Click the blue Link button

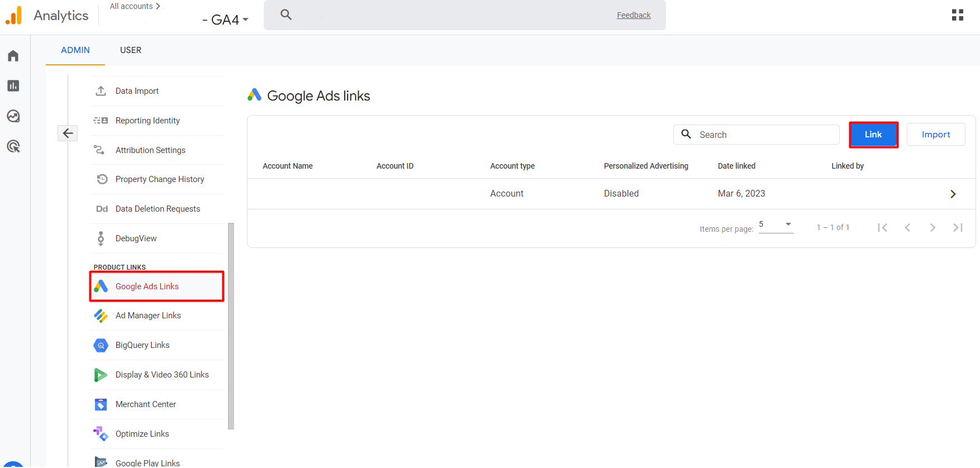[873, 135]
